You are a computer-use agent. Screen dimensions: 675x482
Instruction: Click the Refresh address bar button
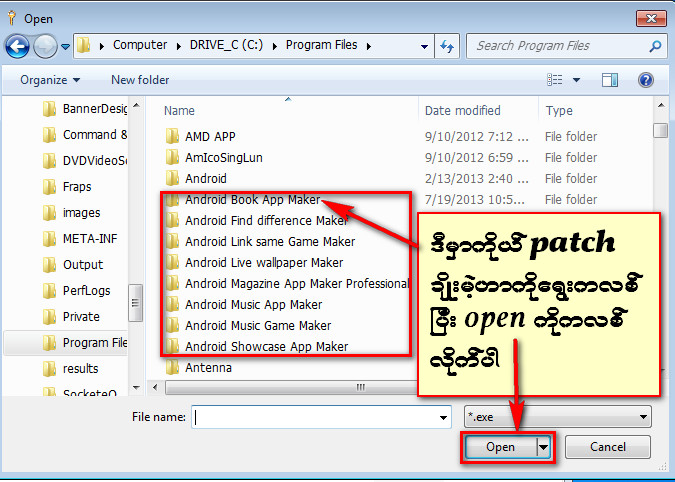coord(447,46)
